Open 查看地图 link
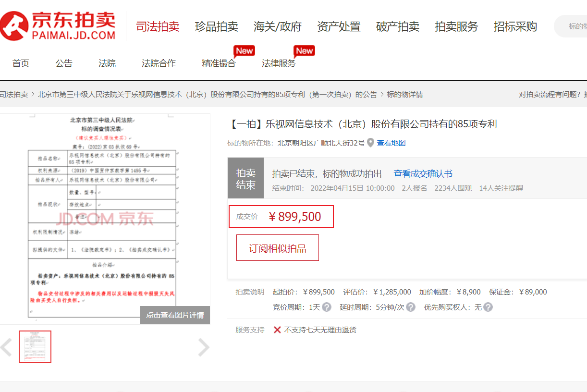 click(391, 143)
